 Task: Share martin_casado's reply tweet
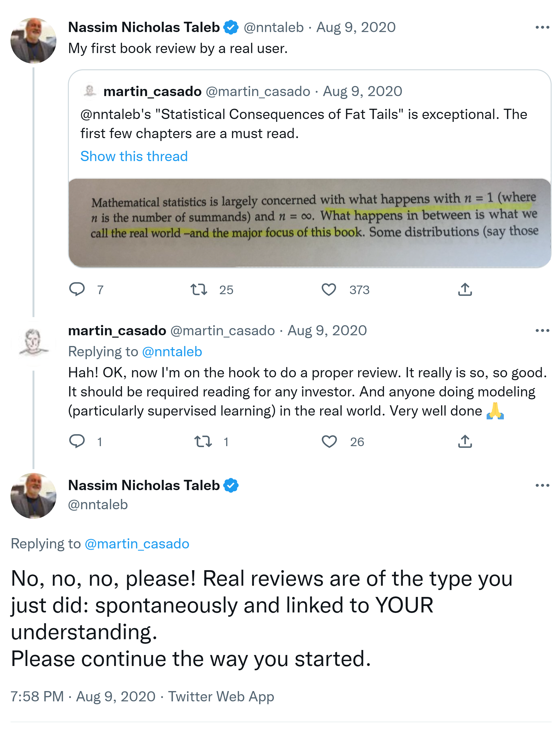465,441
